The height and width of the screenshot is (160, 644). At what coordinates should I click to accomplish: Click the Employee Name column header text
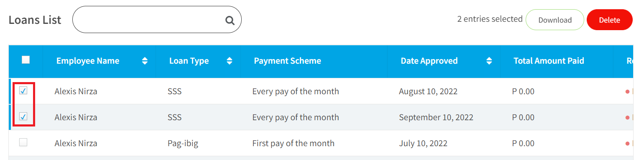tap(88, 61)
